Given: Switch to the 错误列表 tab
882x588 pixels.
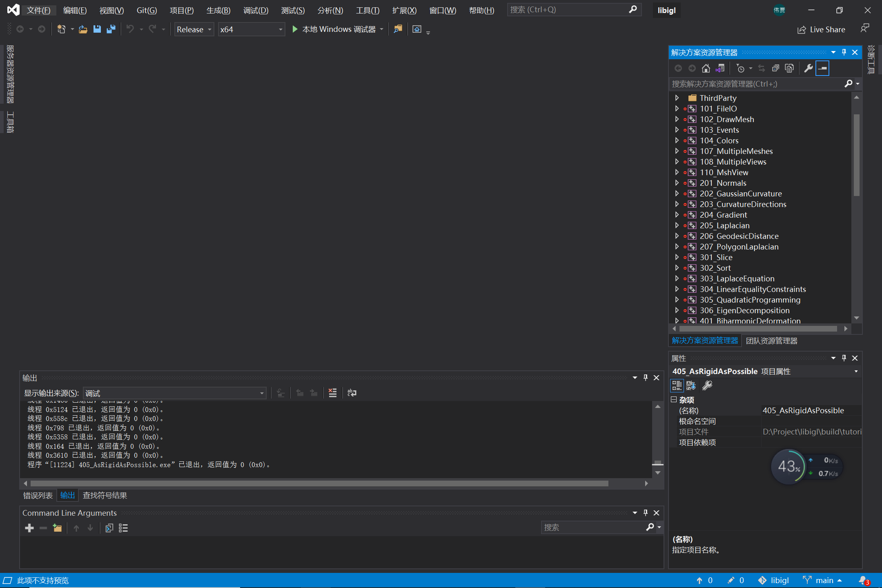Looking at the screenshot, I should 38,495.
